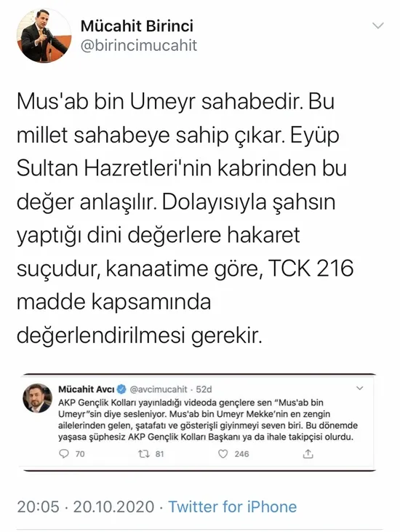Open Mücahit Avcı's avatar in quoted tweet

point(38,398)
